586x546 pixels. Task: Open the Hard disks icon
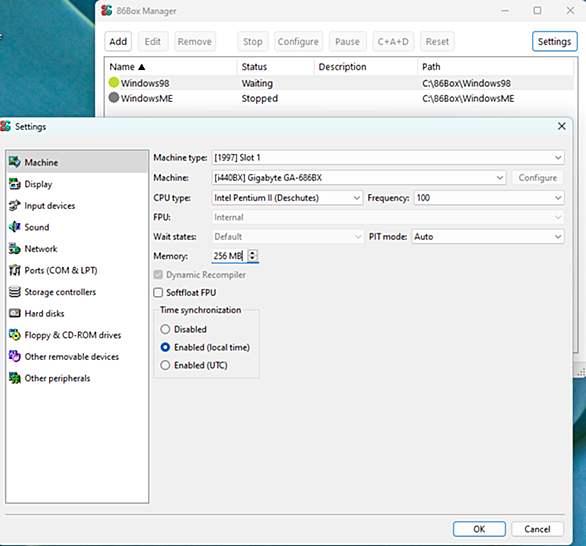(15, 313)
